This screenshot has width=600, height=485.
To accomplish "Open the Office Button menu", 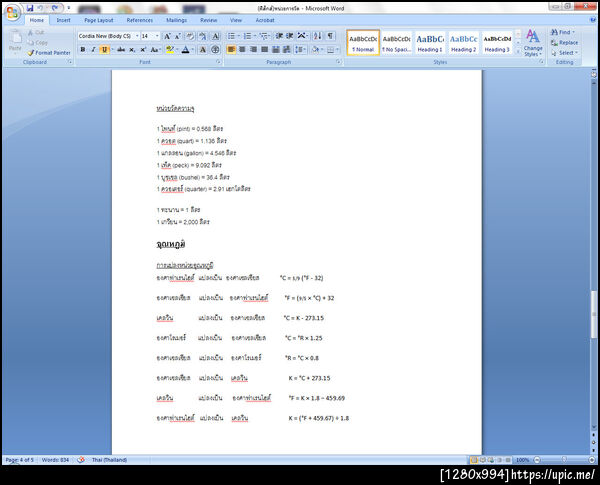I will click(12, 12).
